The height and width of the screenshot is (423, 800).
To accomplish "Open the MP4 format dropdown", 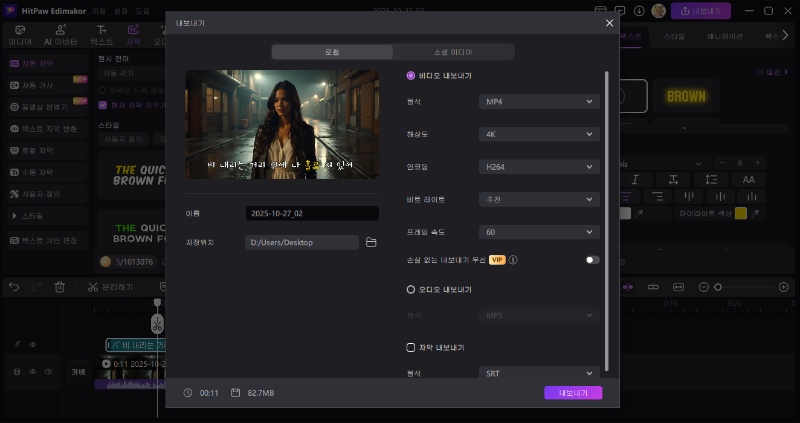I will click(x=538, y=102).
